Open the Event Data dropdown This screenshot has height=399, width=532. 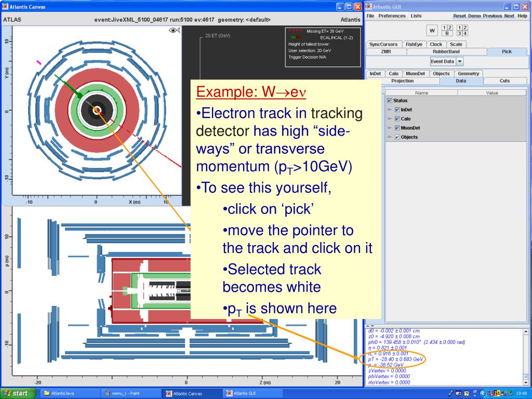[460, 61]
